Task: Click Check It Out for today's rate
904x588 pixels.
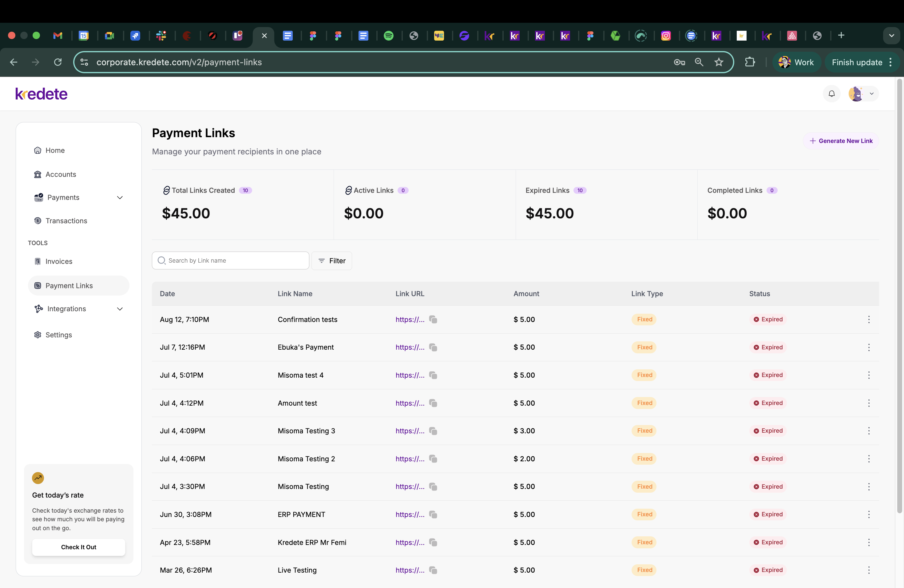Action: click(78, 547)
